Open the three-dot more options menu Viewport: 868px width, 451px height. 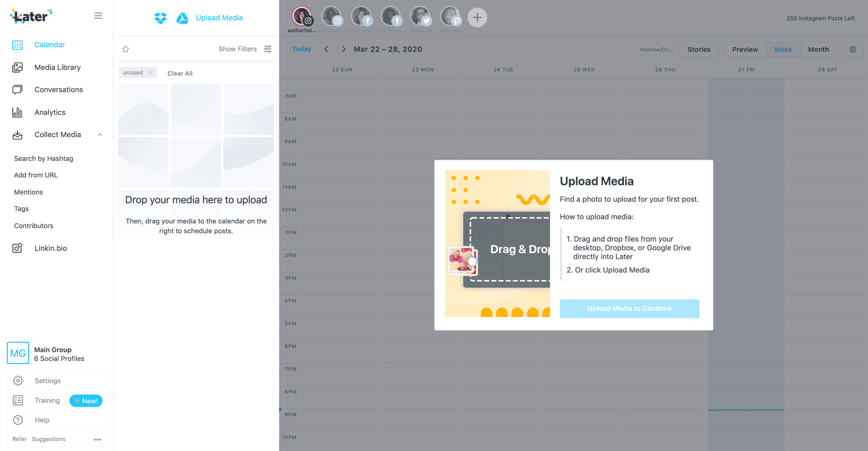pos(97,440)
